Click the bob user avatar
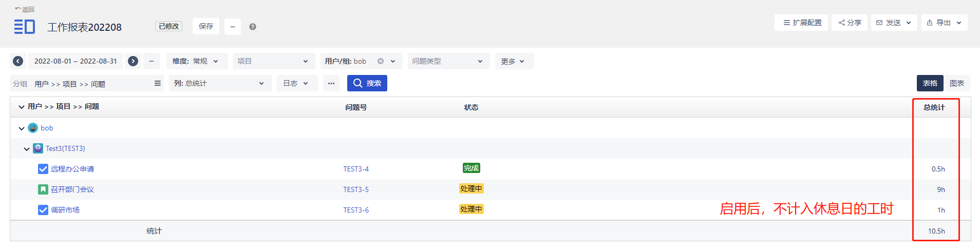Viewport: 980px width, 249px height. [33, 128]
